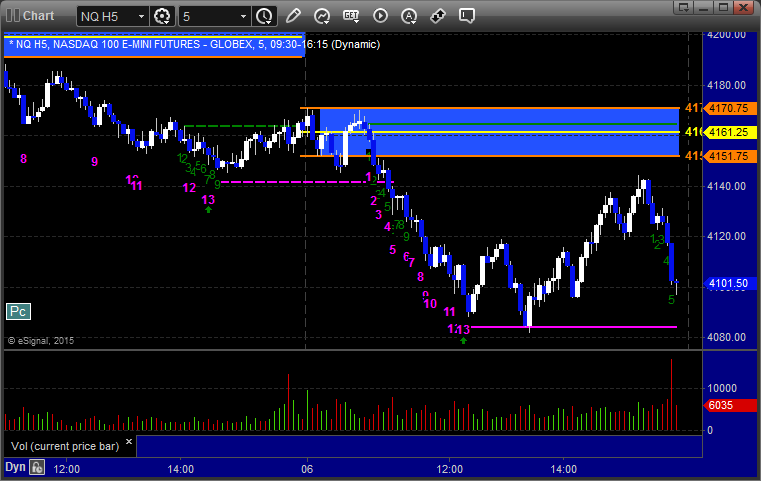Click the 4161.25 yellow price label
The image size is (761, 481).
click(730, 132)
